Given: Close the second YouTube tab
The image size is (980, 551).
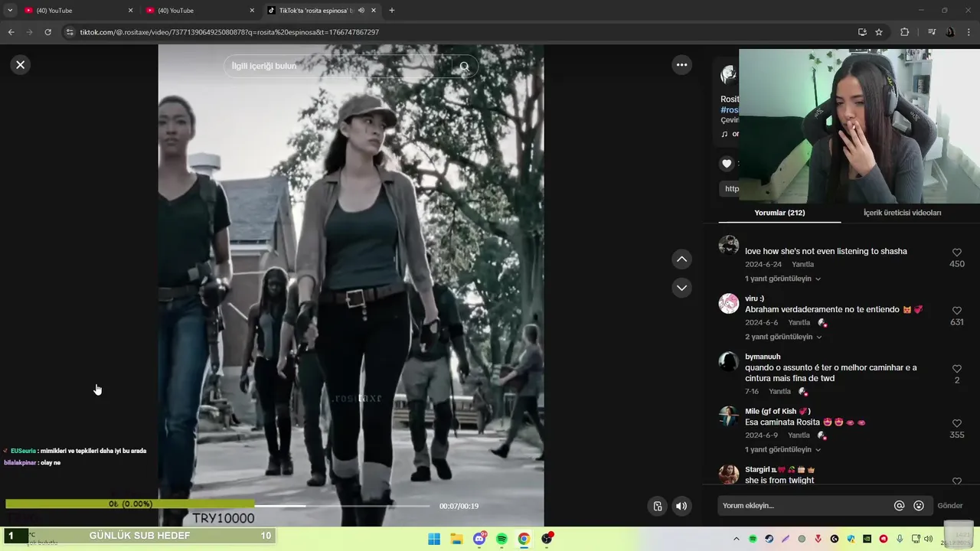Looking at the screenshot, I should pos(252,11).
